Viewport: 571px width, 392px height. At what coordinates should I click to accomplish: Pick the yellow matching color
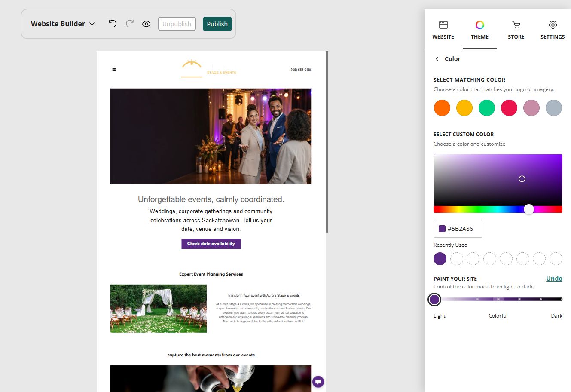(464, 108)
